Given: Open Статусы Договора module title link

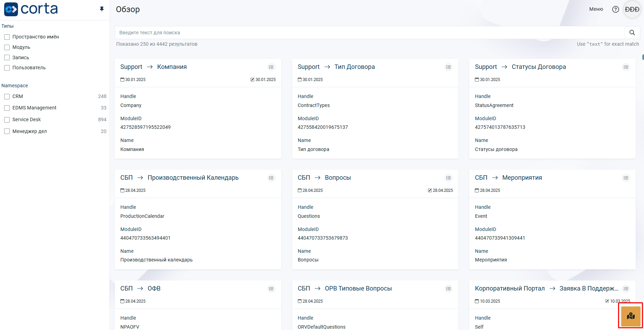Looking at the screenshot, I should click(x=539, y=67).
